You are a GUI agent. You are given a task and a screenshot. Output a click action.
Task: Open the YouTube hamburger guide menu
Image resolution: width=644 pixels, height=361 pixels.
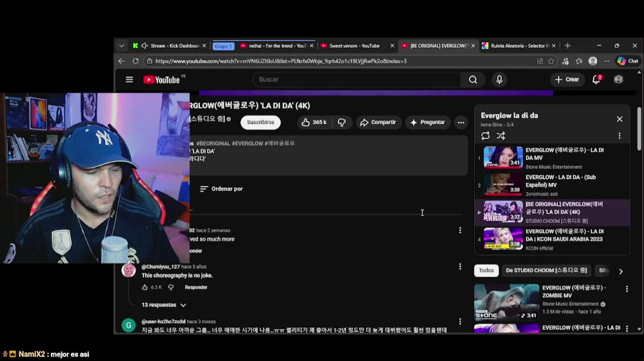tap(129, 80)
